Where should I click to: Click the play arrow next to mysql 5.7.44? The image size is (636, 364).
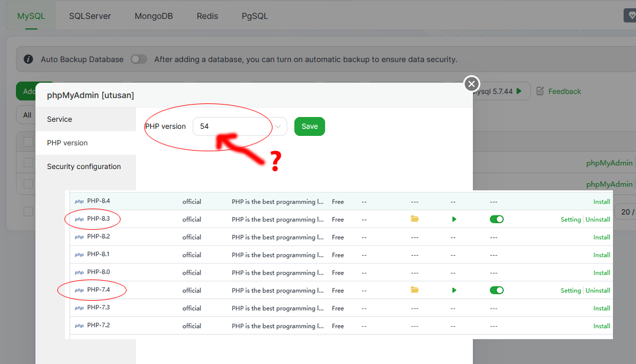point(519,91)
